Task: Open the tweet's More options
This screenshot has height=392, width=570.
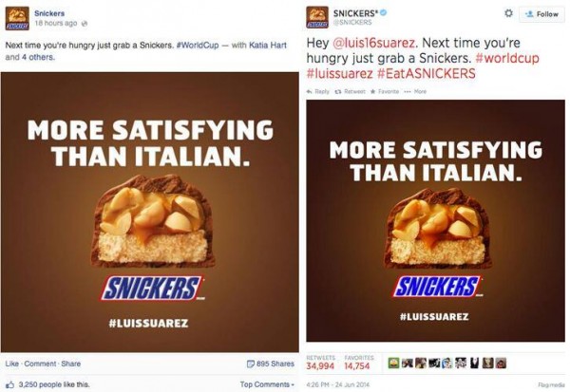Action: click(x=415, y=91)
